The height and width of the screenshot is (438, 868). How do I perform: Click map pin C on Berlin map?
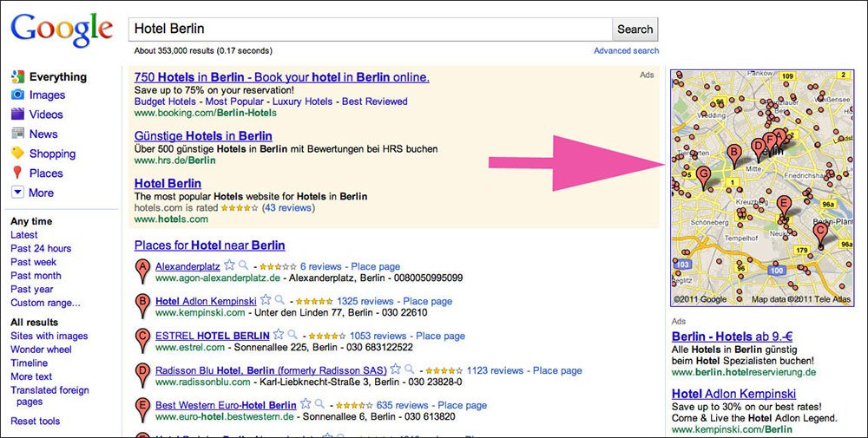pos(820,234)
